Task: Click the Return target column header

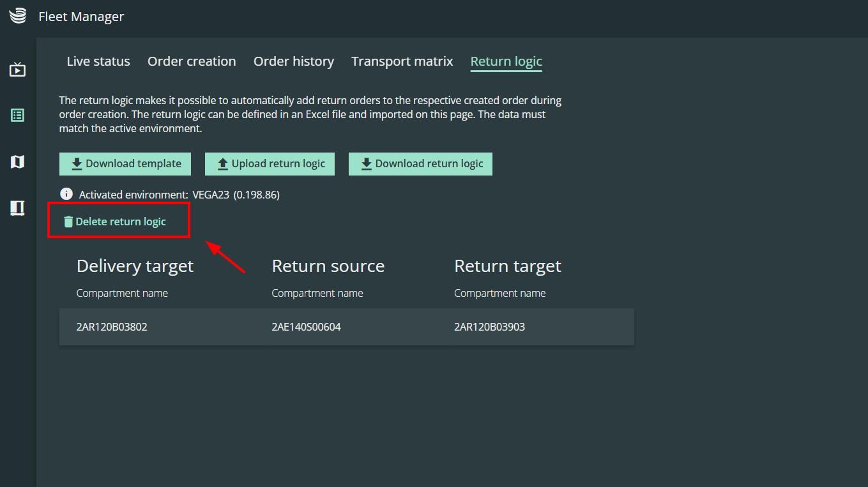Action: (x=508, y=266)
